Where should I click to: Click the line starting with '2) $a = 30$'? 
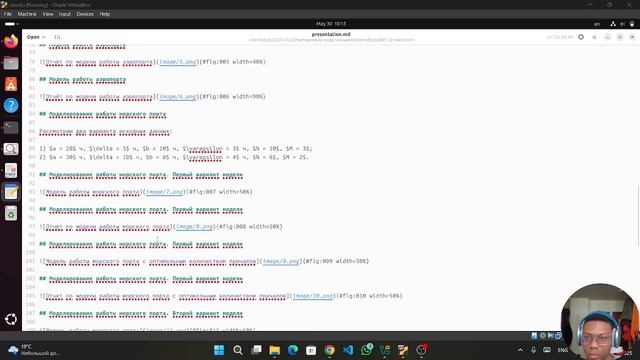click(174, 157)
